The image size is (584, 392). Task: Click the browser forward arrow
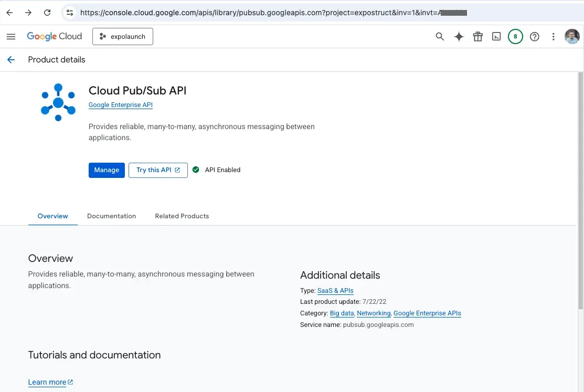click(x=28, y=13)
